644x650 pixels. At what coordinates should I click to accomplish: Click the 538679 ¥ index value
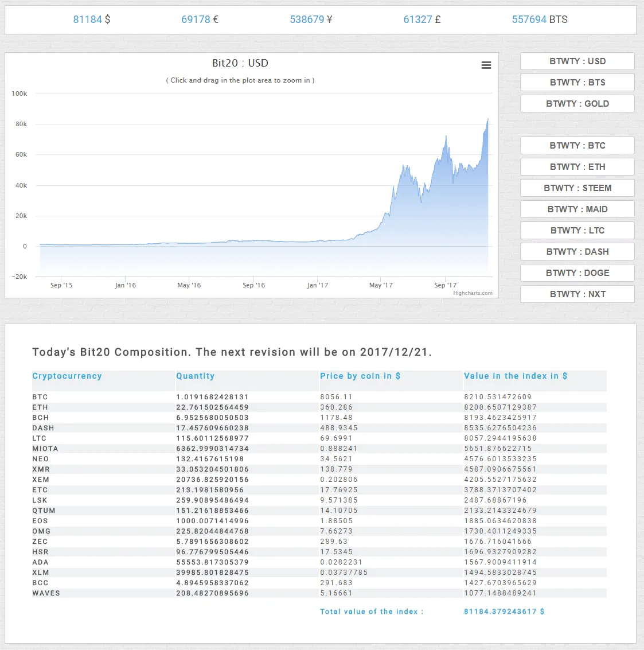[311, 20]
